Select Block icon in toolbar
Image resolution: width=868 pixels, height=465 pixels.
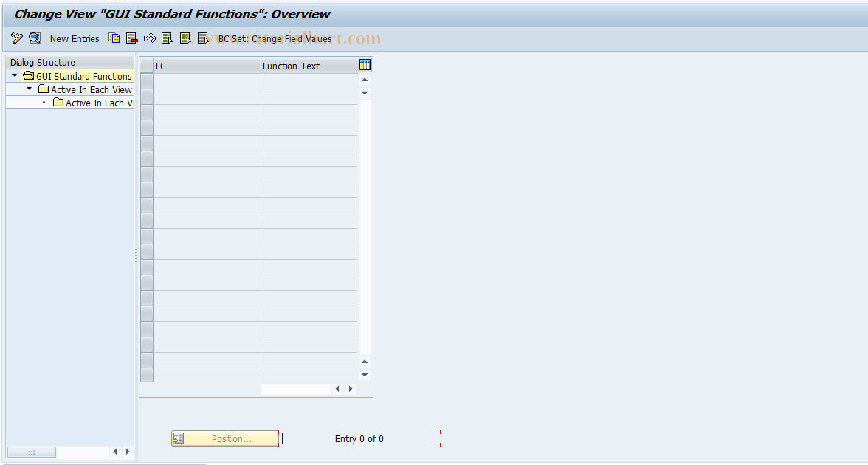(185, 38)
